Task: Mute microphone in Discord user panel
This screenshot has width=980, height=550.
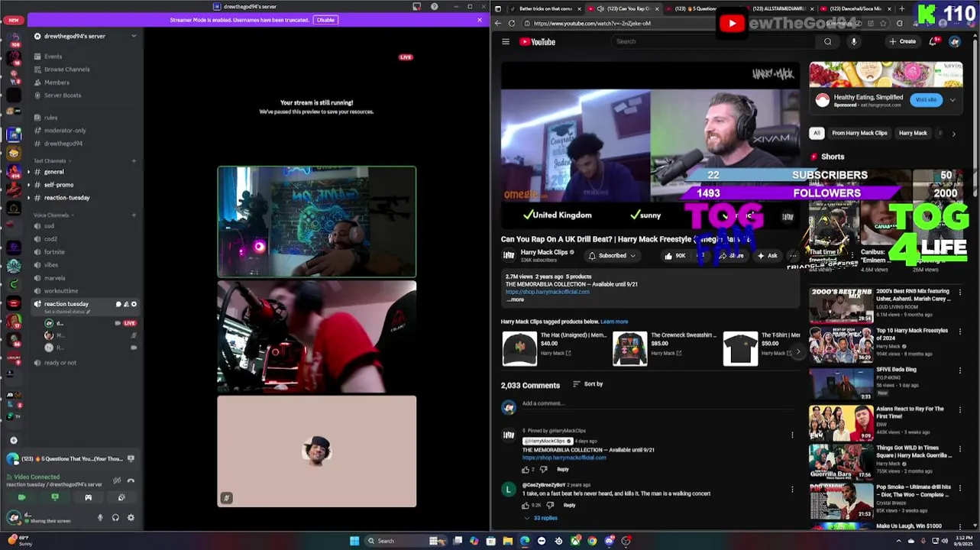Action: tap(99, 517)
